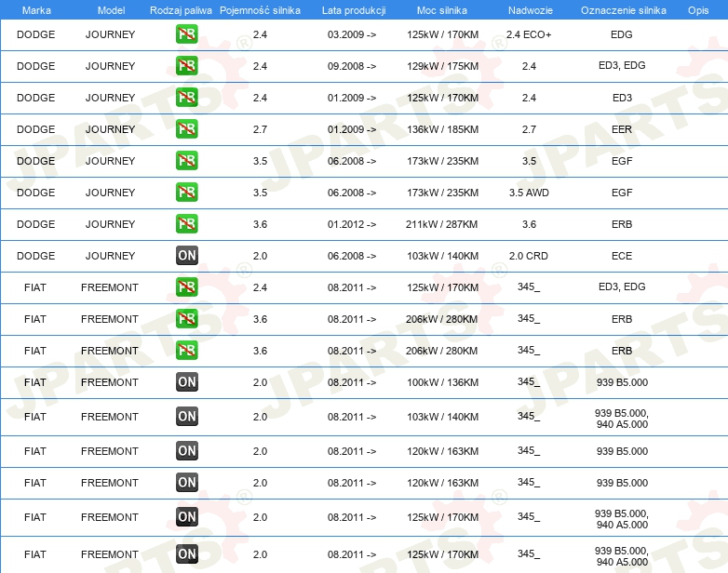Image resolution: width=728 pixels, height=573 pixels.
Task: Click EER engine code cell
Action: coord(622,129)
